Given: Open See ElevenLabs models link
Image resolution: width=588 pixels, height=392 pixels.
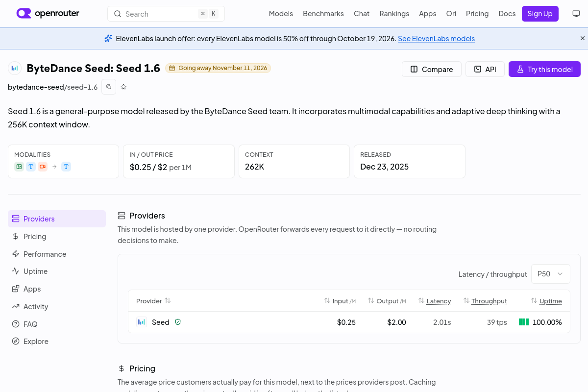Looking at the screenshot, I should tap(436, 39).
